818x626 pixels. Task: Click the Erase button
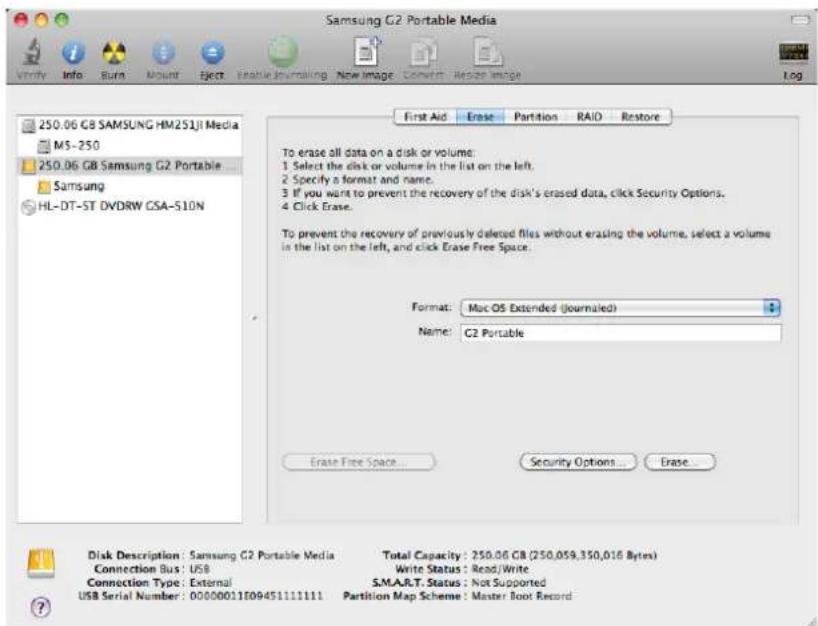tap(680, 462)
